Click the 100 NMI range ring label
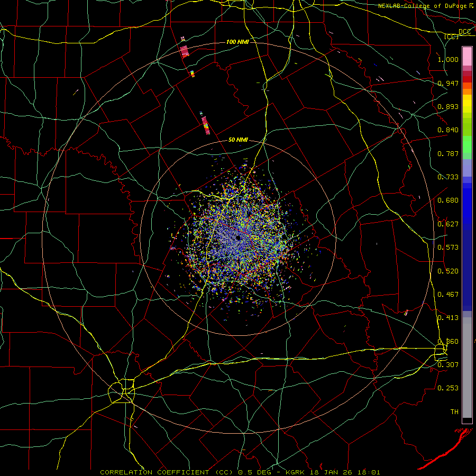The height and width of the screenshot is (476, 476). 237,42
